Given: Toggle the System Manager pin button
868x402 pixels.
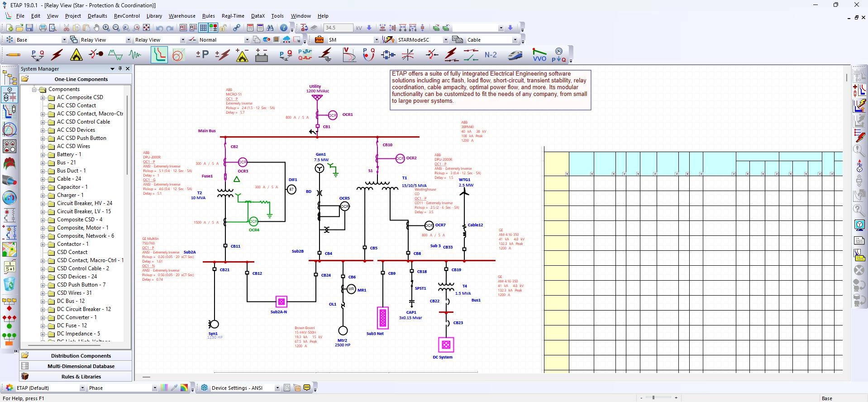Looking at the screenshot, I should click(x=120, y=69).
